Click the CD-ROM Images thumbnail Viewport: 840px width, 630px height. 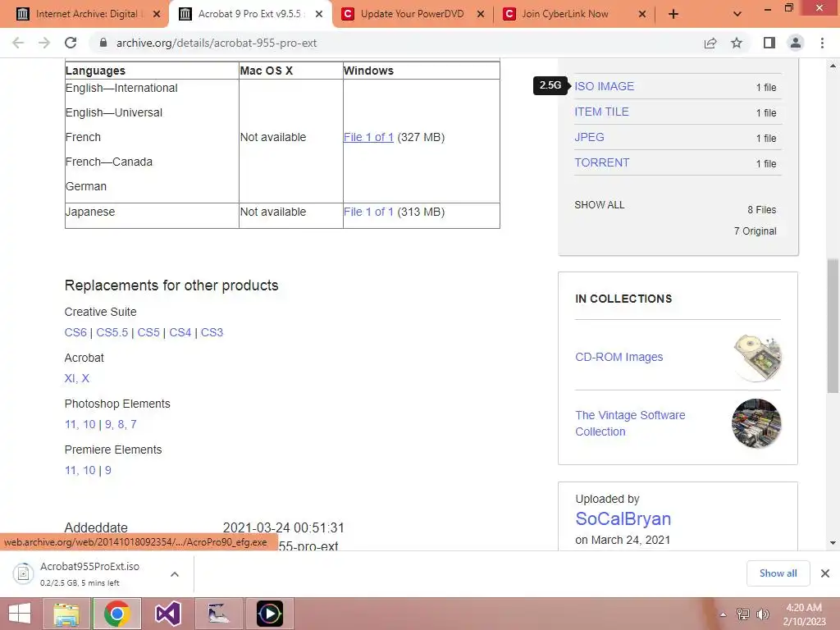tap(756, 358)
